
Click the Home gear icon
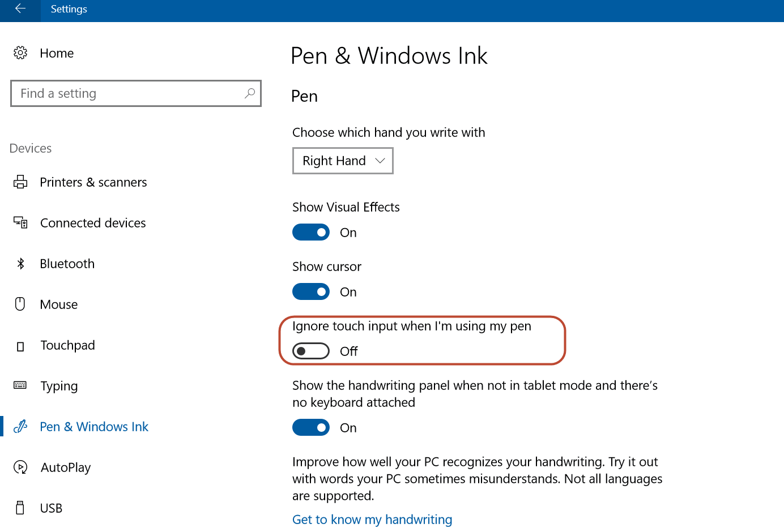coord(20,53)
